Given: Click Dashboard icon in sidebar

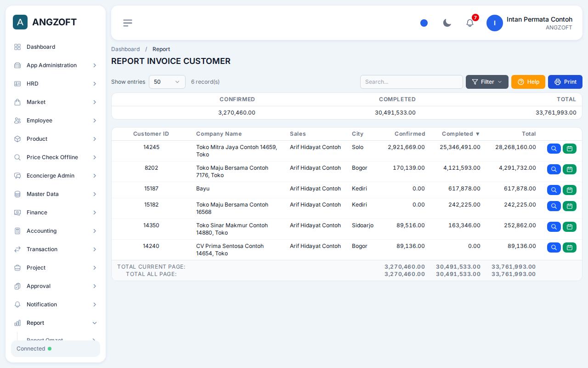Looking at the screenshot, I should pos(17,47).
